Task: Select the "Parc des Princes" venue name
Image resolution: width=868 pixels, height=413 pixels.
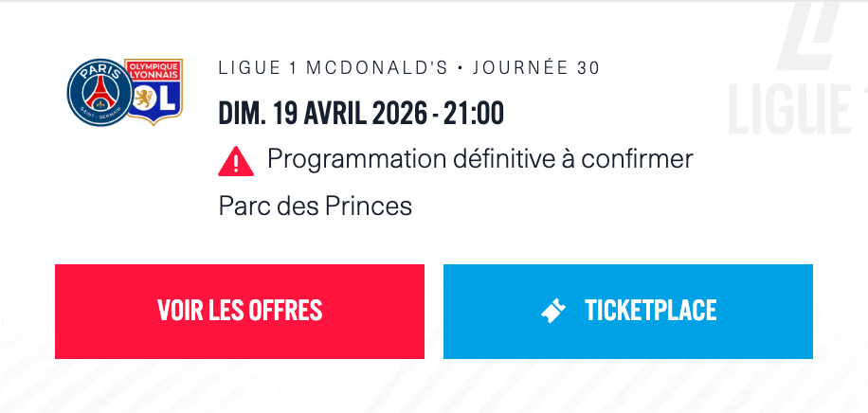Action: (x=316, y=206)
